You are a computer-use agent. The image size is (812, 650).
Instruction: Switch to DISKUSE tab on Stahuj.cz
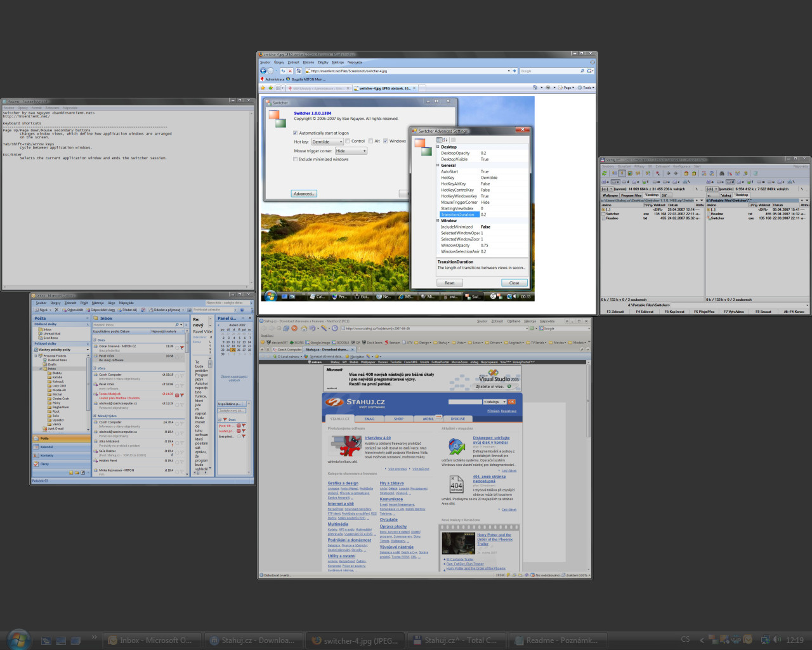pyautogui.click(x=458, y=419)
